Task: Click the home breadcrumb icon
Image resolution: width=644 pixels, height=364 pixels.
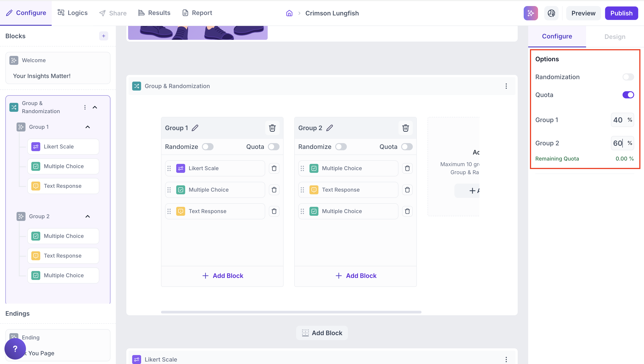Action: [289, 13]
